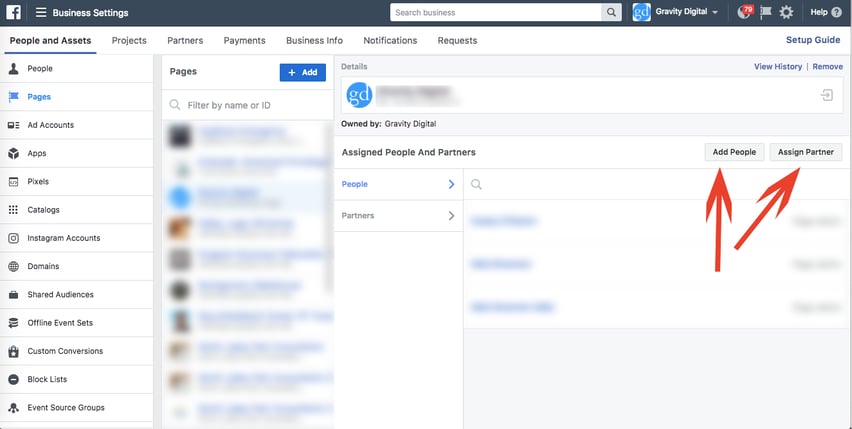Click the View History link
The width and height of the screenshot is (852, 429).
[778, 66]
